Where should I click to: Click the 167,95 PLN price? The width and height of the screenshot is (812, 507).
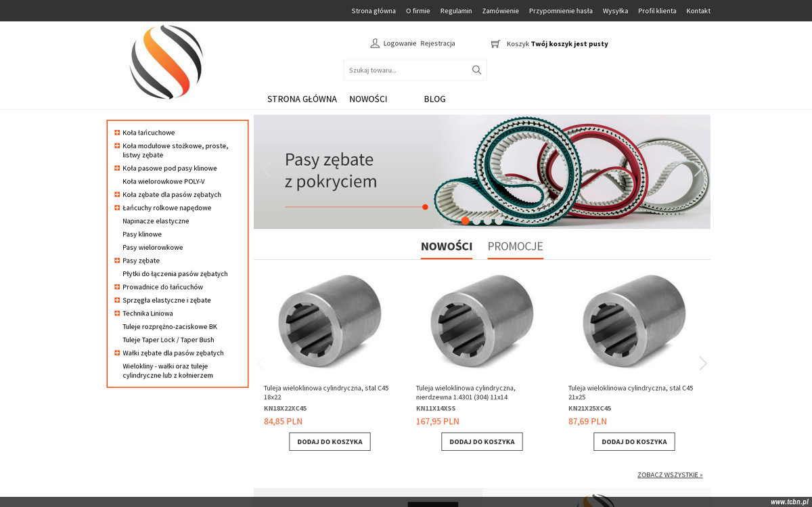(x=438, y=421)
